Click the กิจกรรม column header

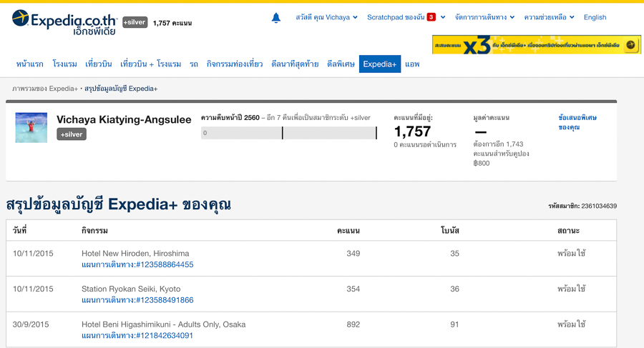[94, 231]
